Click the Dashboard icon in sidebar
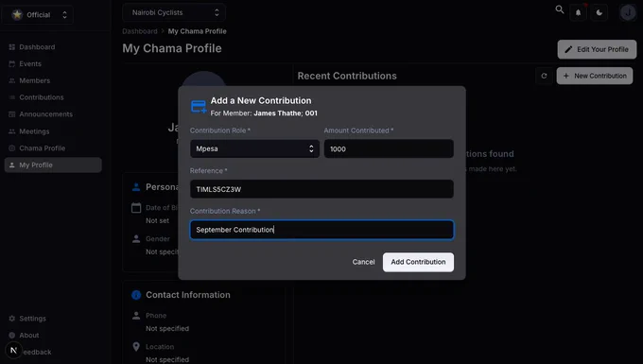Image resolution: width=643 pixels, height=364 pixels. [12, 47]
